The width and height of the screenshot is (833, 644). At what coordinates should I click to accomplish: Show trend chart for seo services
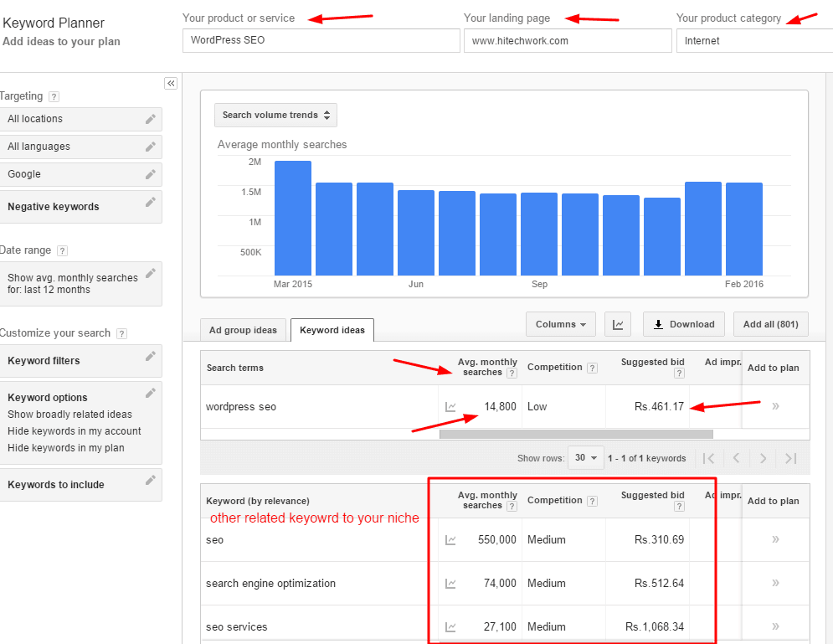[450, 627]
